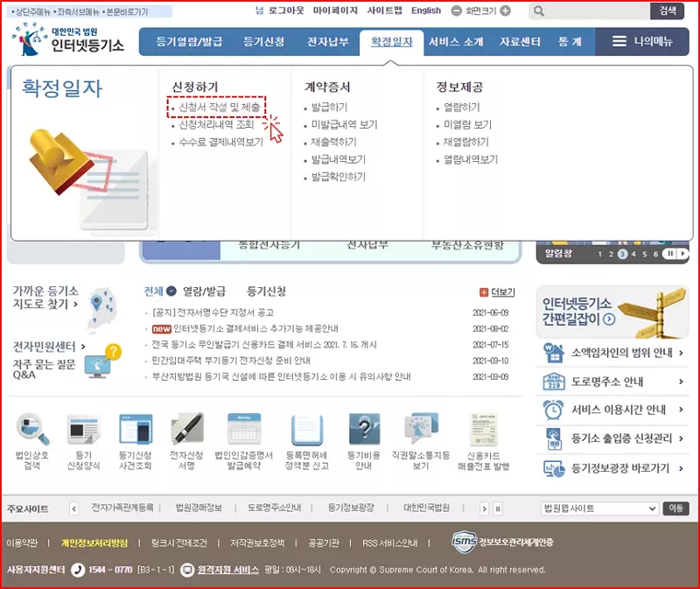Open 확정일자 menu tab

tap(391, 42)
